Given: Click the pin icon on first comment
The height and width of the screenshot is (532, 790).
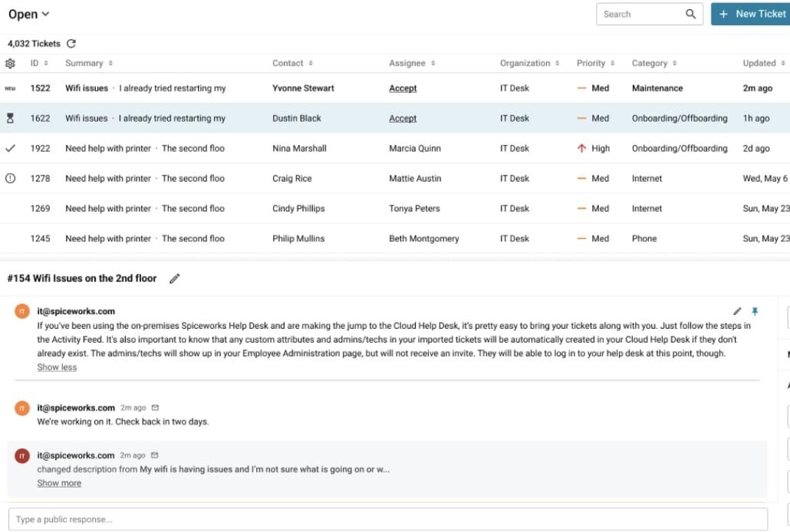Looking at the screenshot, I should [755, 311].
